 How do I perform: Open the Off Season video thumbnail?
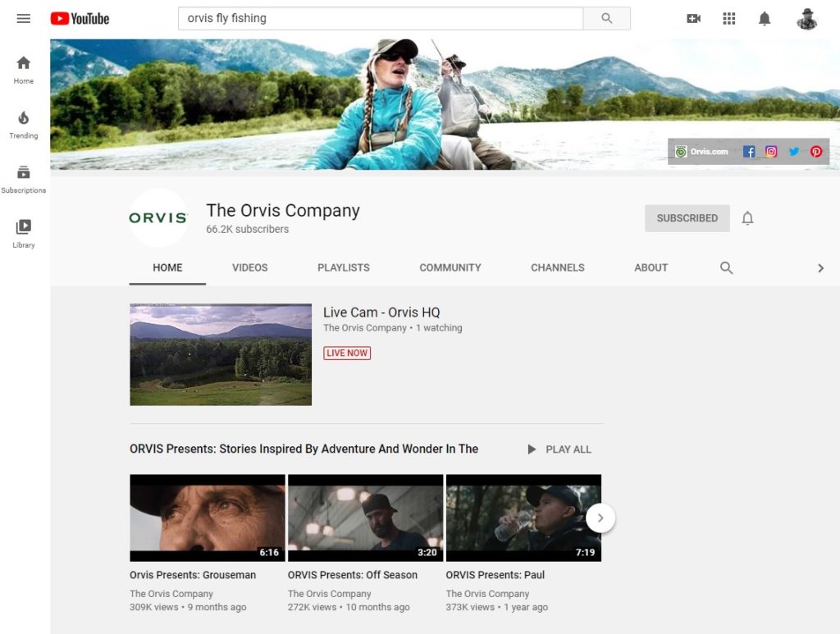coord(365,518)
